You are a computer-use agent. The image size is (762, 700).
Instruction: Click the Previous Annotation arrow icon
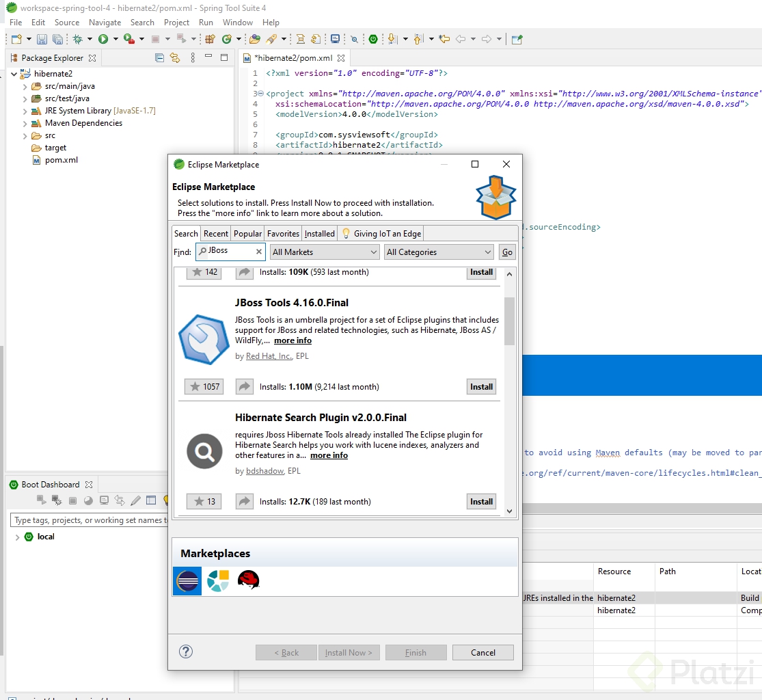coord(418,40)
